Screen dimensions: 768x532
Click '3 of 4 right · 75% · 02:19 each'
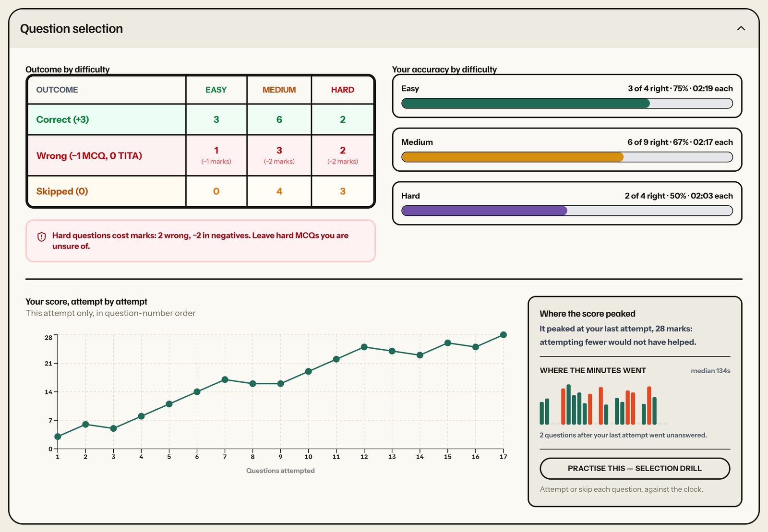pos(680,88)
